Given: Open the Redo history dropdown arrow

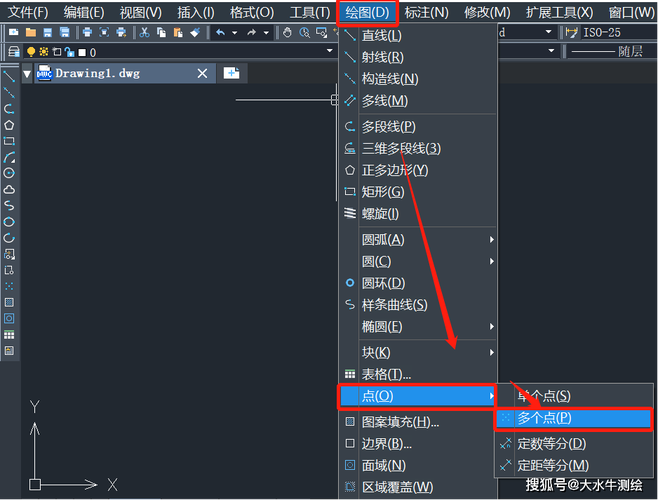Looking at the screenshot, I should 266,33.
